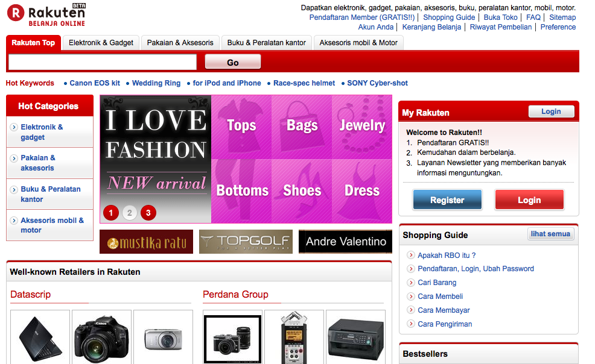Open the silver compact camera thumbnail
The width and height of the screenshot is (595, 364).
[163, 337]
